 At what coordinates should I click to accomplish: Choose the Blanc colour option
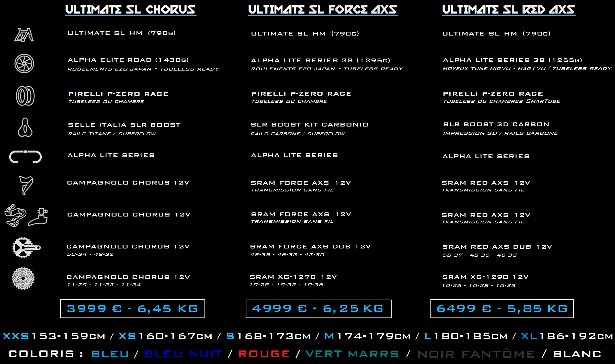pyautogui.click(x=577, y=354)
